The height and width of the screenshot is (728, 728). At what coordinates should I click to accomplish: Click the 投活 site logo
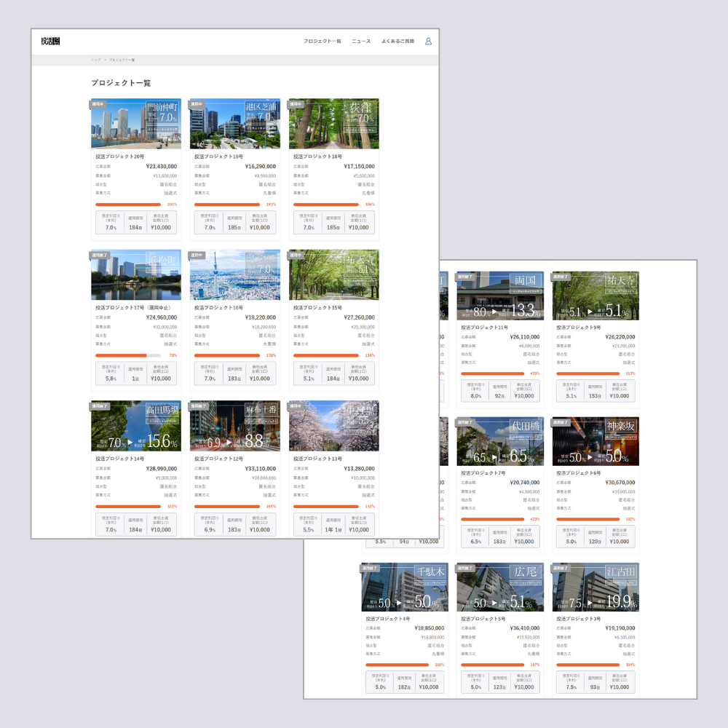point(50,41)
